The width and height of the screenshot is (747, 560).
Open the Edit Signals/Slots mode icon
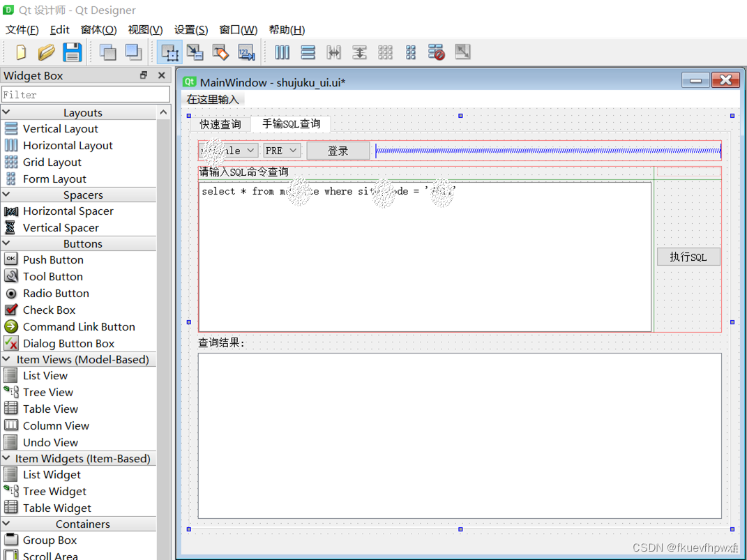click(195, 52)
